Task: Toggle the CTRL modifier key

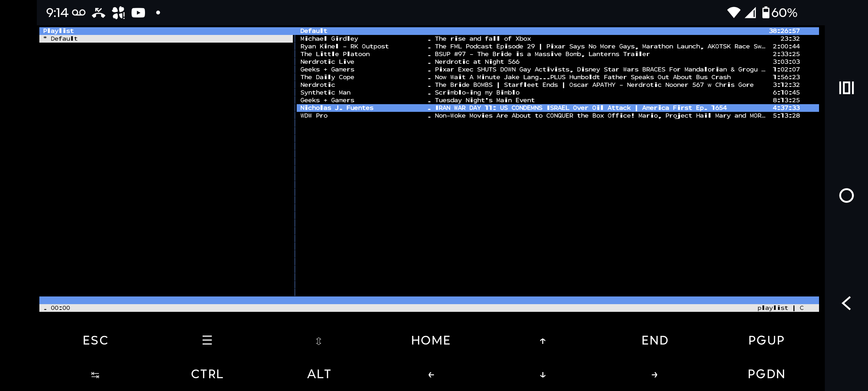Action: point(207,374)
